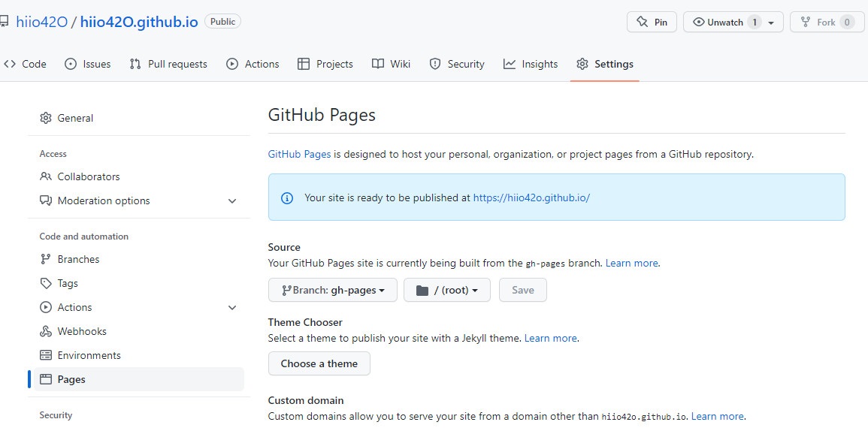Click the Choose a theme button
This screenshot has height=428, width=868.
click(319, 364)
